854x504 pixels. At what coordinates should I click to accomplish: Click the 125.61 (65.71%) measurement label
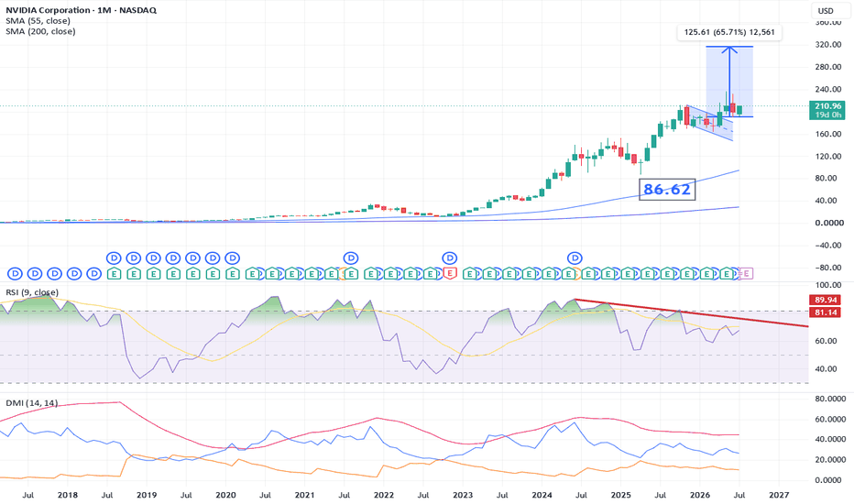(x=729, y=32)
